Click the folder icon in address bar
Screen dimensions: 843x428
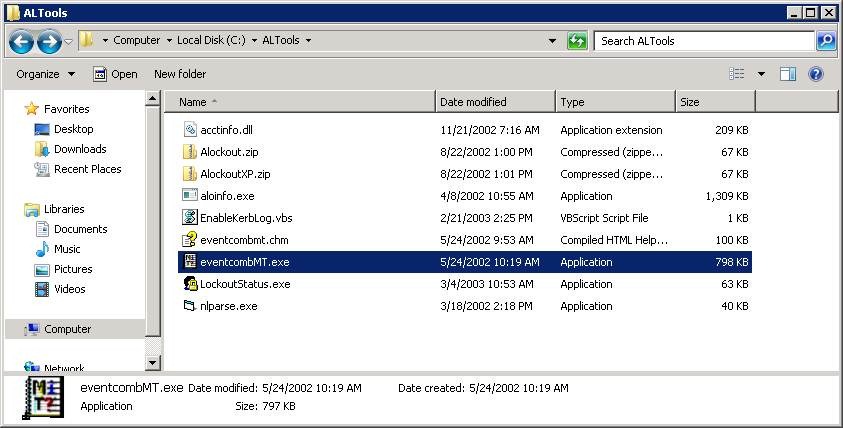(x=86, y=40)
